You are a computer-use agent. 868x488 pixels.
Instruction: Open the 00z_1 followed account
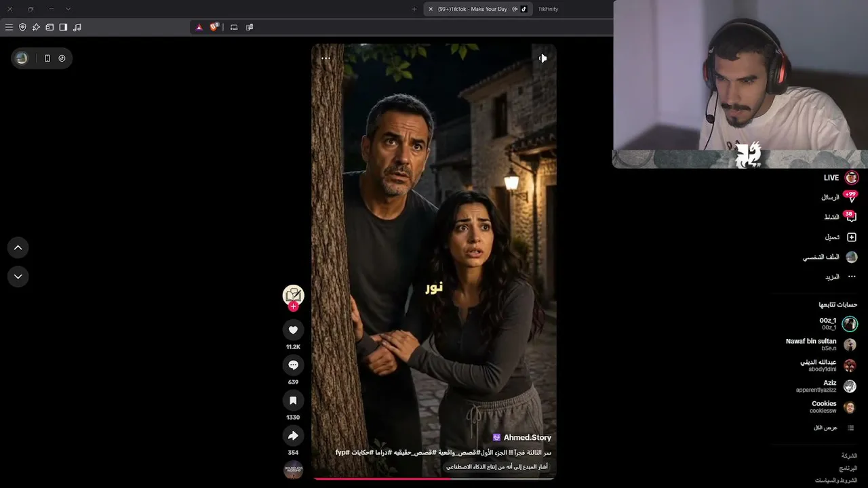[837, 323]
